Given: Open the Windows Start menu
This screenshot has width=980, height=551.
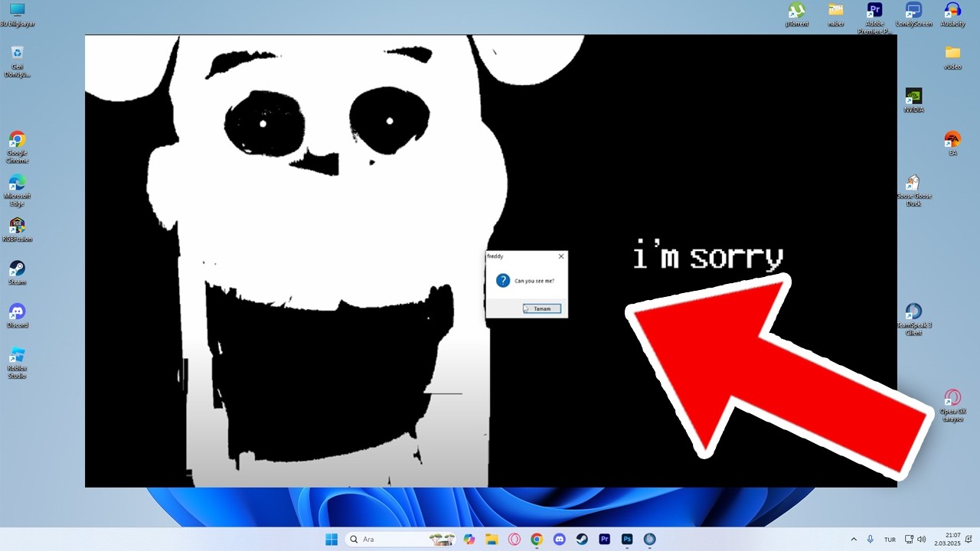Looking at the screenshot, I should 332,540.
